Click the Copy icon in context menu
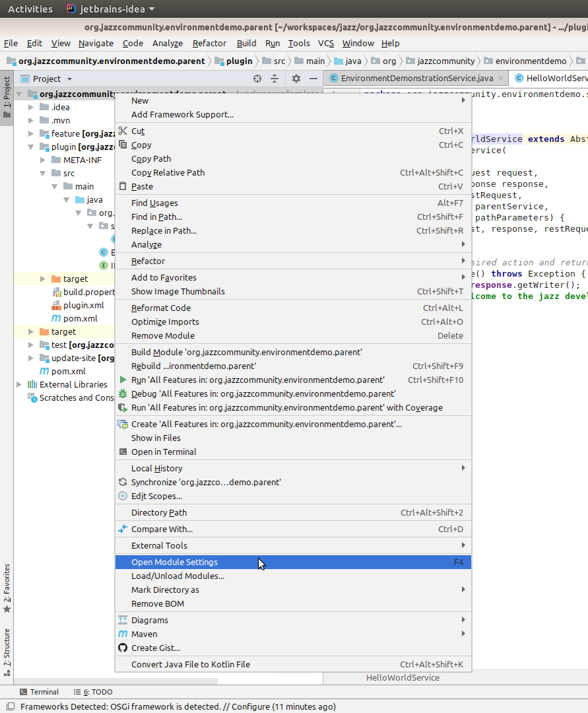Screen dimensions: 588x713 (x=123, y=145)
